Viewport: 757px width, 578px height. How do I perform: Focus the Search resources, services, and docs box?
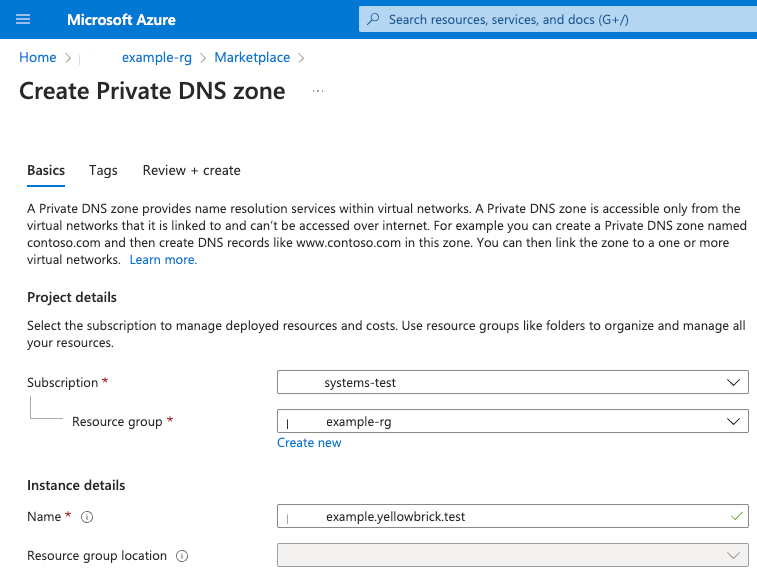[558, 19]
